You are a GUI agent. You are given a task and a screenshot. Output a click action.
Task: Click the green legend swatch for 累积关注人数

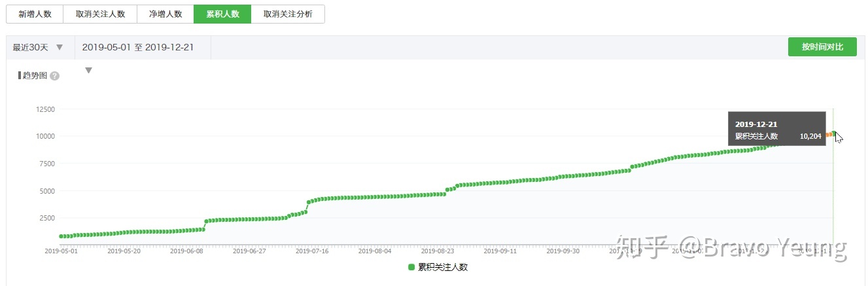click(411, 267)
